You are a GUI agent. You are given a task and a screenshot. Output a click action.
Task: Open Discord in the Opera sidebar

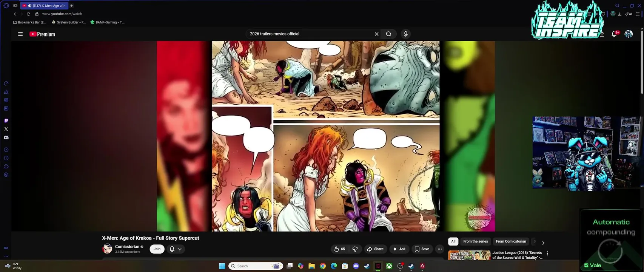pyautogui.click(x=6, y=138)
